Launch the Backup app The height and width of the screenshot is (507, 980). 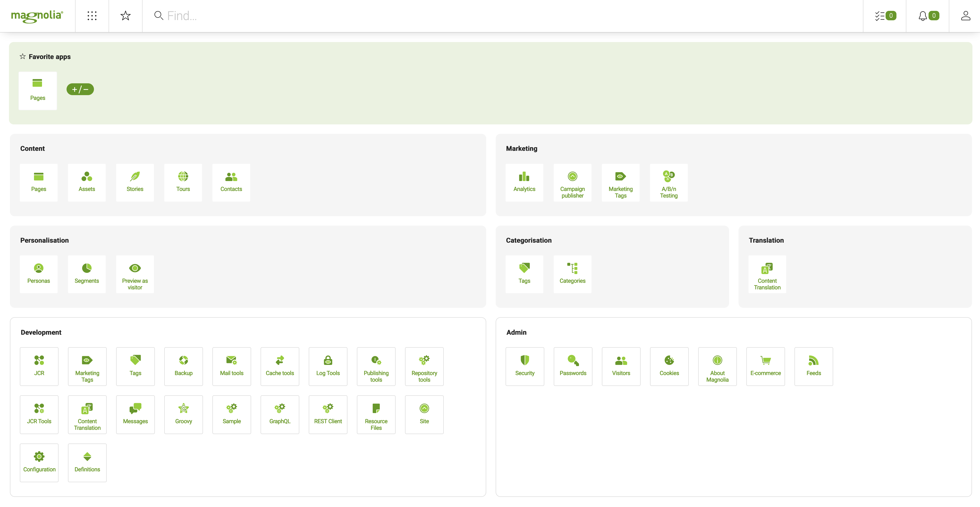pyautogui.click(x=184, y=367)
